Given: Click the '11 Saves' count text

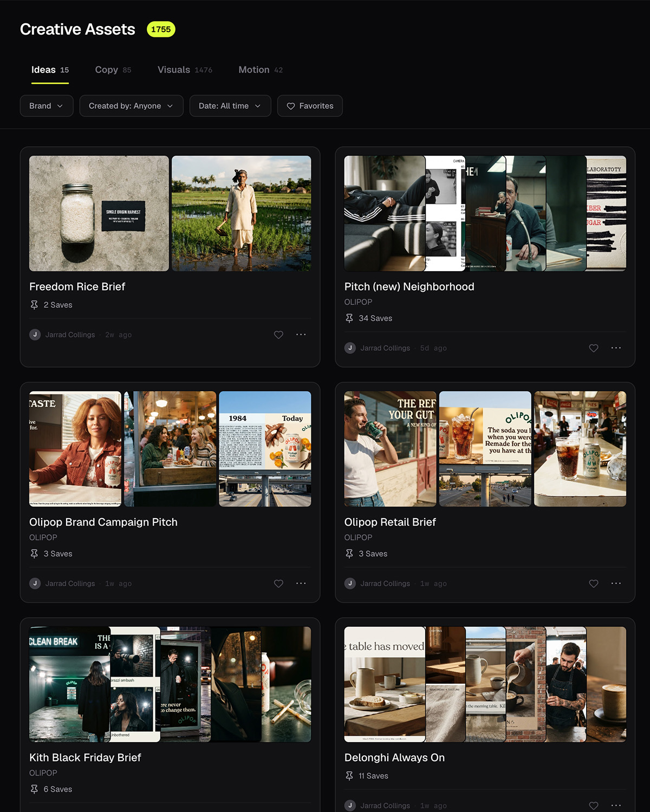Looking at the screenshot, I should [x=373, y=776].
